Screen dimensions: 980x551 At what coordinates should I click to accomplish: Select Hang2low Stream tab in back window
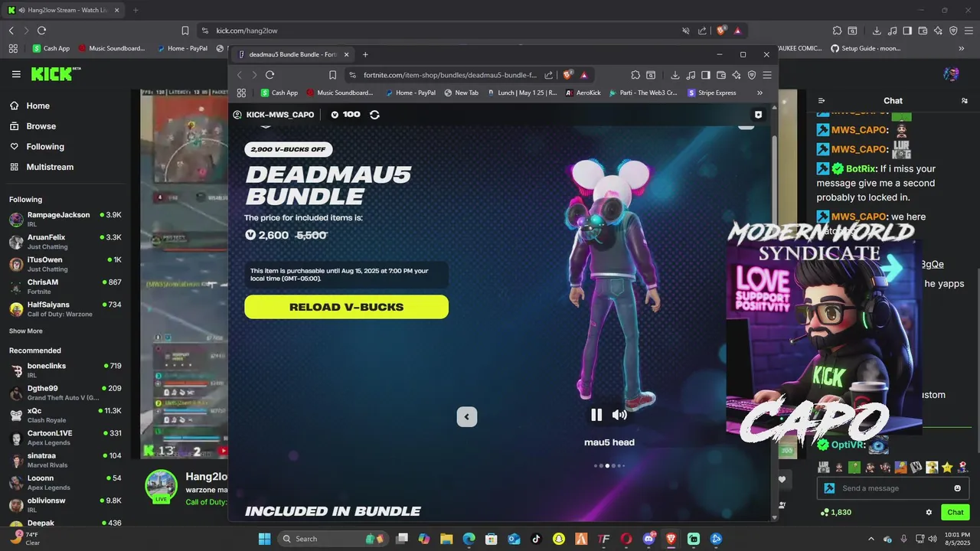pyautogui.click(x=63, y=10)
